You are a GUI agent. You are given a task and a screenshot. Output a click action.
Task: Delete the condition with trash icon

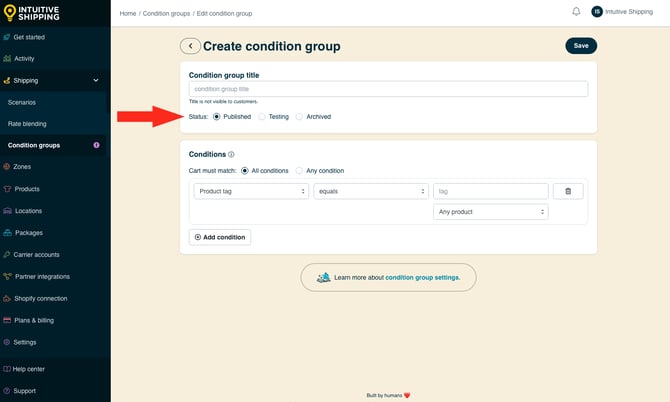pos(568,191)
